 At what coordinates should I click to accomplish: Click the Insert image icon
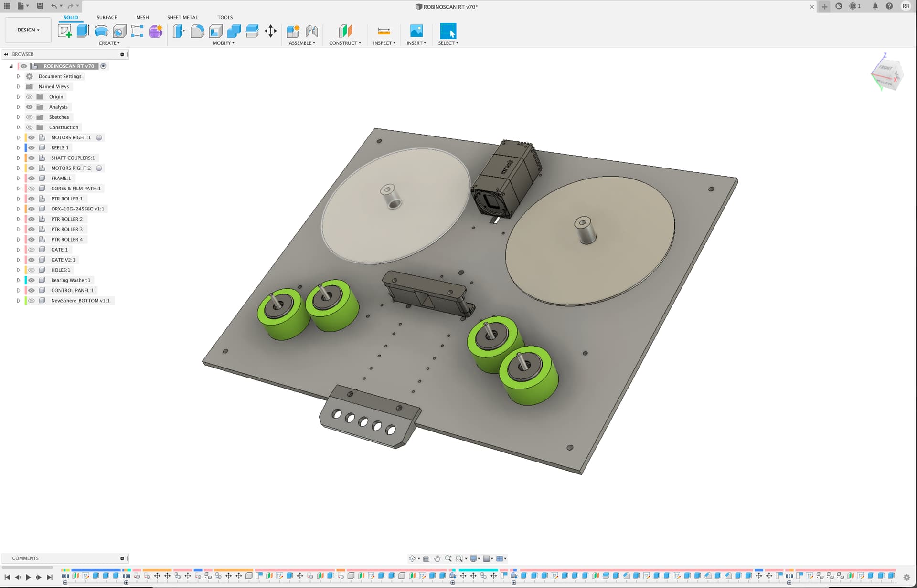tap(416, 31)
